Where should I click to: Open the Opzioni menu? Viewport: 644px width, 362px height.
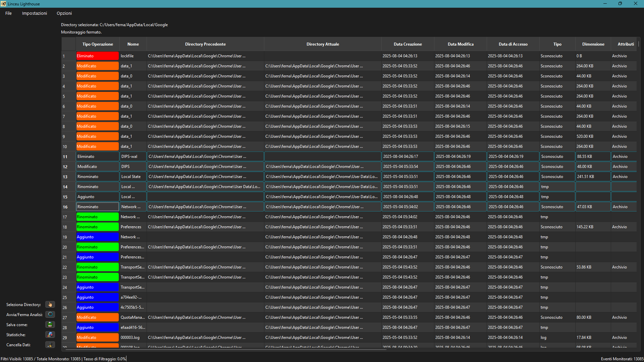(64, 13)
